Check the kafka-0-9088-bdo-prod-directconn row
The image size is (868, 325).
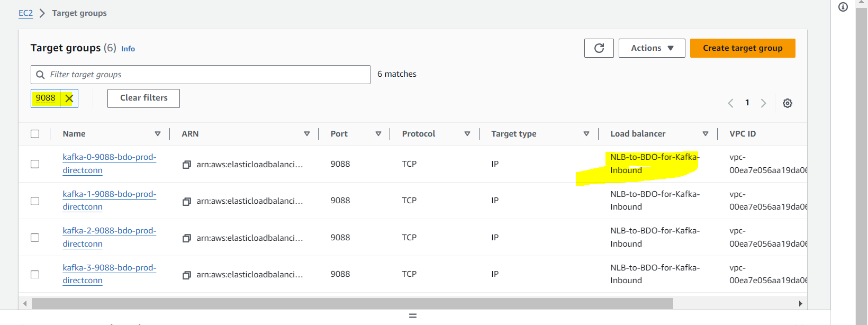(x=35, y=164)
